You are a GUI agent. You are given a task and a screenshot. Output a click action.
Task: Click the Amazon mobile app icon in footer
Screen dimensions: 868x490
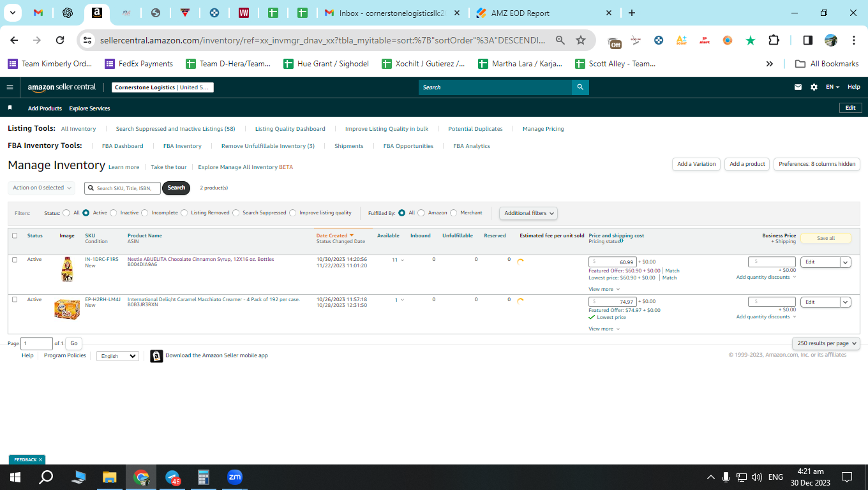156,356
